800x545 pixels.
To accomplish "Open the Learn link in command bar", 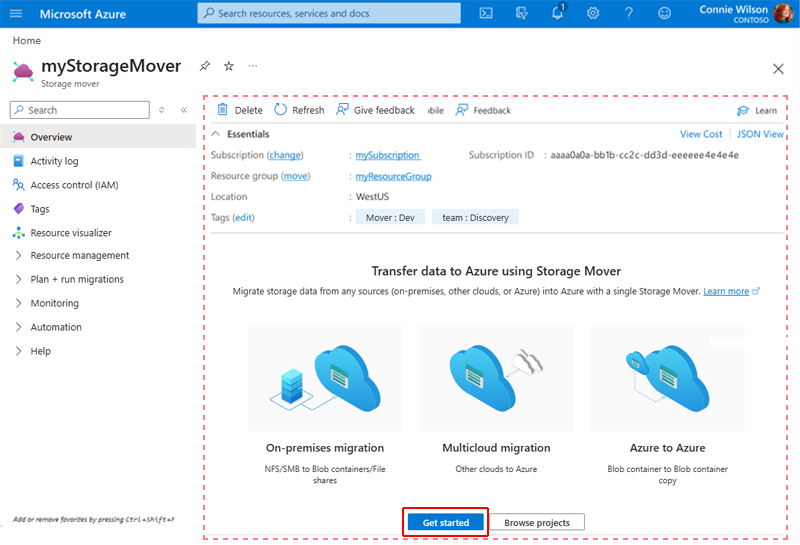I will point(757,111).
